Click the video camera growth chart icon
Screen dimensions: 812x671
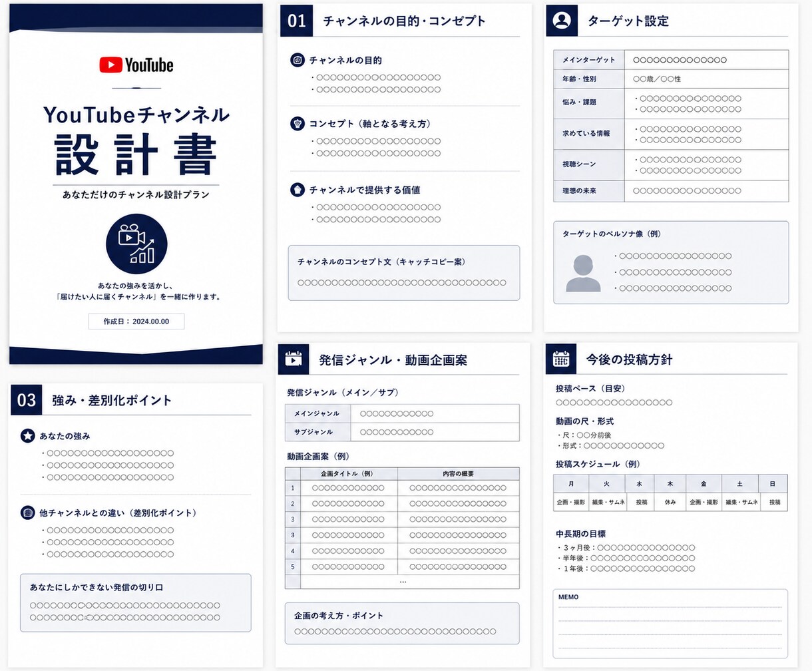click(x=136, y=244)
